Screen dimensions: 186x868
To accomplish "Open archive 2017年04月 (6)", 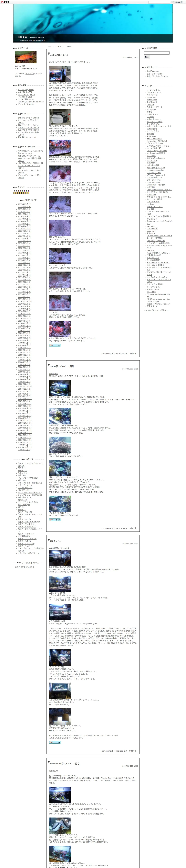I will click(24, 207).
